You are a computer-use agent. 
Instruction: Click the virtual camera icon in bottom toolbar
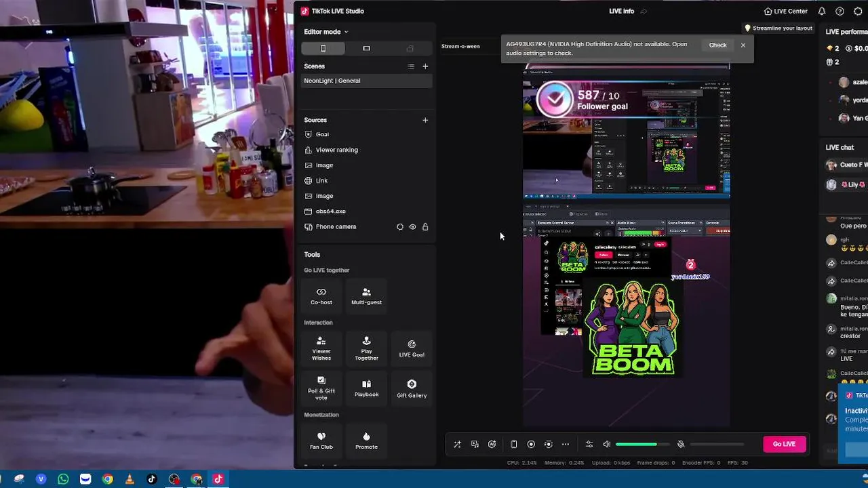click(x=549, y=445)
